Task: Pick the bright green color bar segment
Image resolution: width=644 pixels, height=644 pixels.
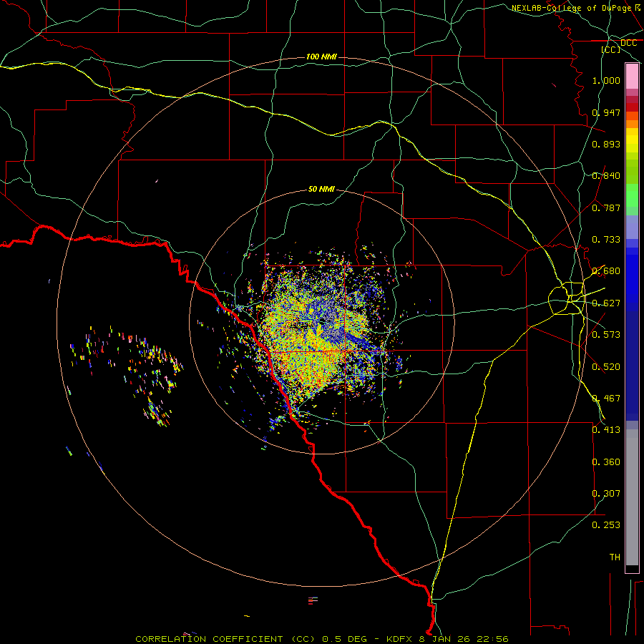Action: [x=632, y=195]
